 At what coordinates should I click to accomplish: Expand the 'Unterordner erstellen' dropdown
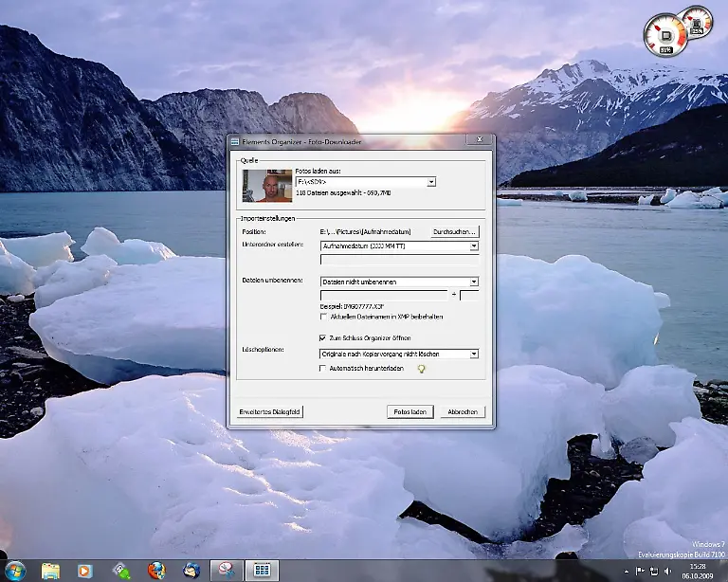pyautogui.click(x=474, y=246)
